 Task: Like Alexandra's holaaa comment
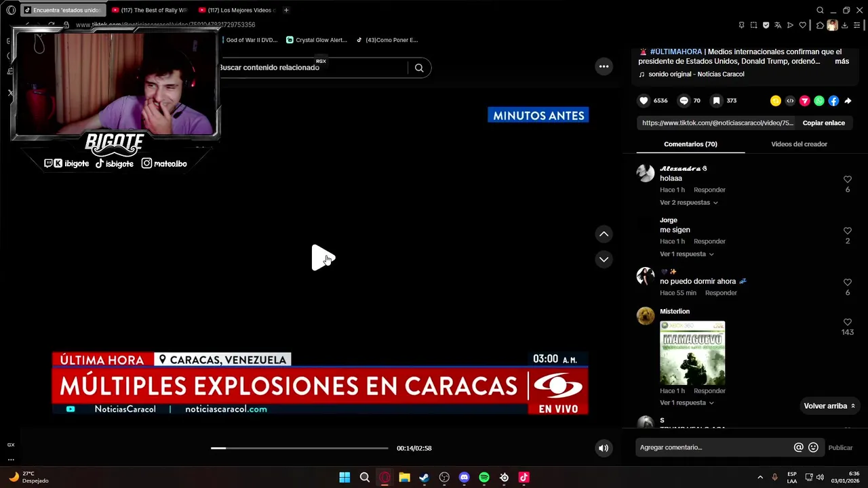847,180
